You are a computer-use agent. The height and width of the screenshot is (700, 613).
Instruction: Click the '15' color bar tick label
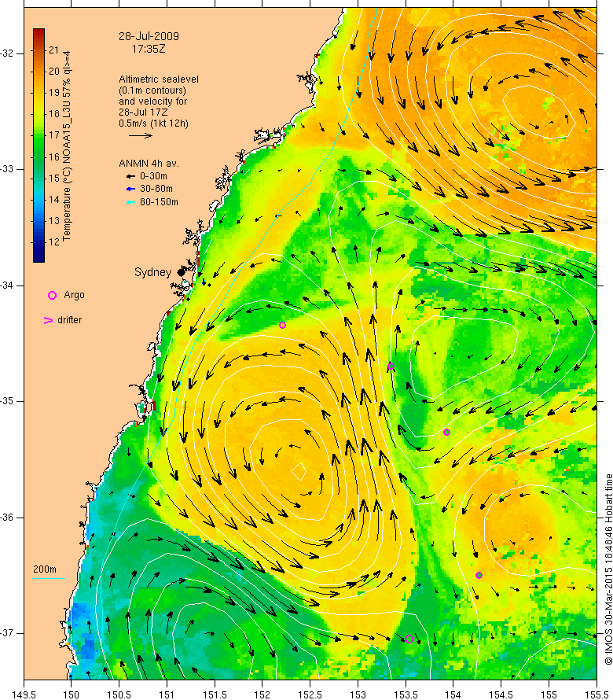54,178
